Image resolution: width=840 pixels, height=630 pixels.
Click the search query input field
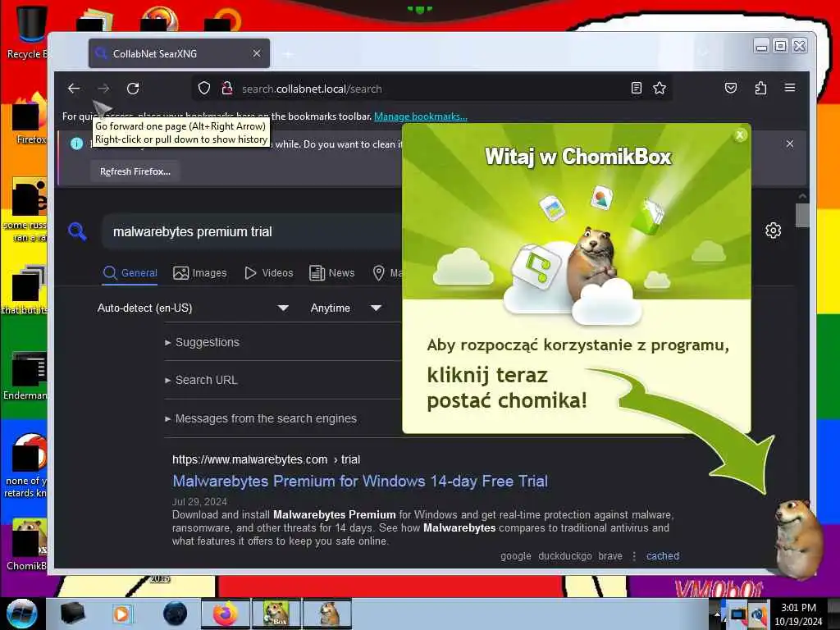(x=252, y=231)
